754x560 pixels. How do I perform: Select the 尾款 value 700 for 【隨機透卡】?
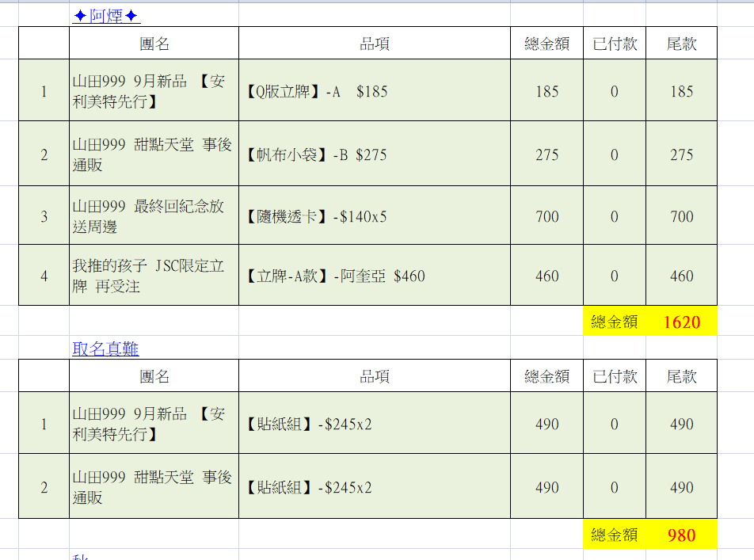681,215
